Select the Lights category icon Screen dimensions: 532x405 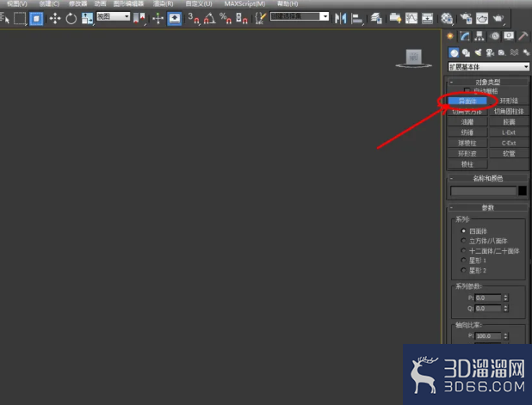478,52
